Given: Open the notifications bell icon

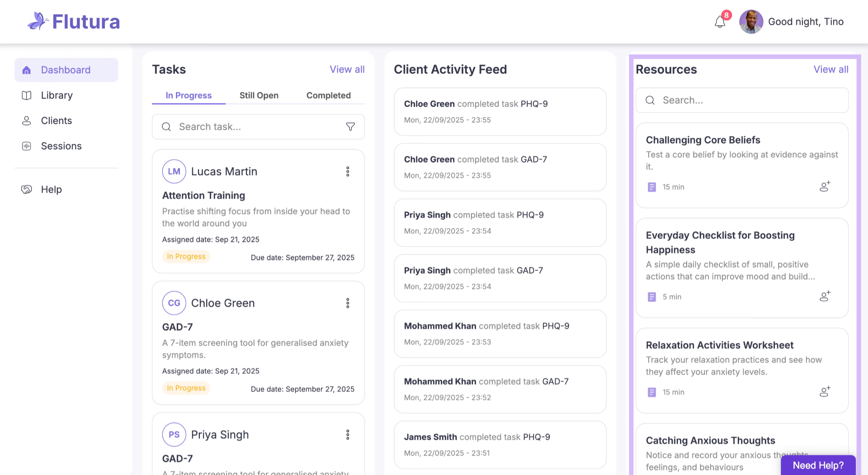Looking at the screenshot, I should pos(720,22).
